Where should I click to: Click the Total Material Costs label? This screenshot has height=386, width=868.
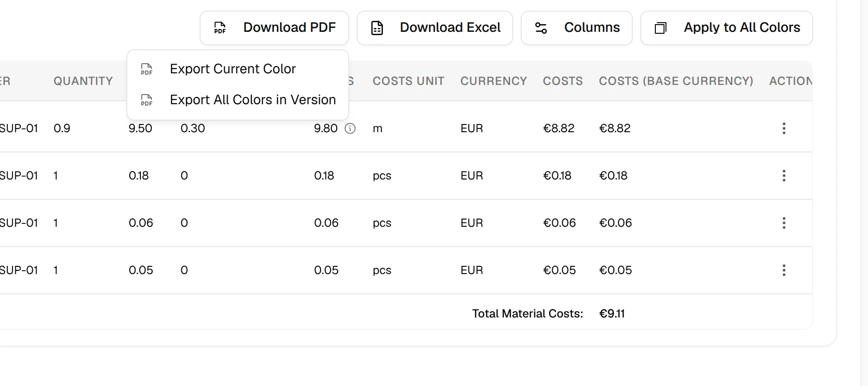528,314
